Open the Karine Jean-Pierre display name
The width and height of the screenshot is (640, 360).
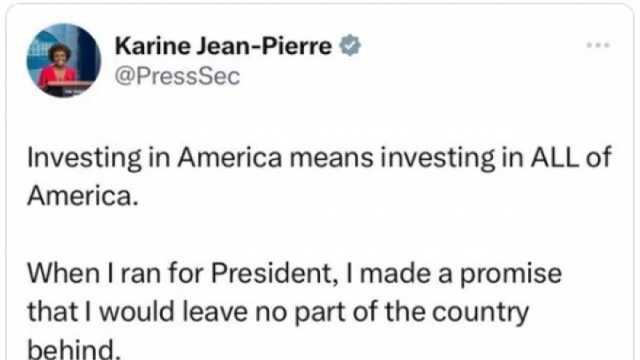(223, 46)
